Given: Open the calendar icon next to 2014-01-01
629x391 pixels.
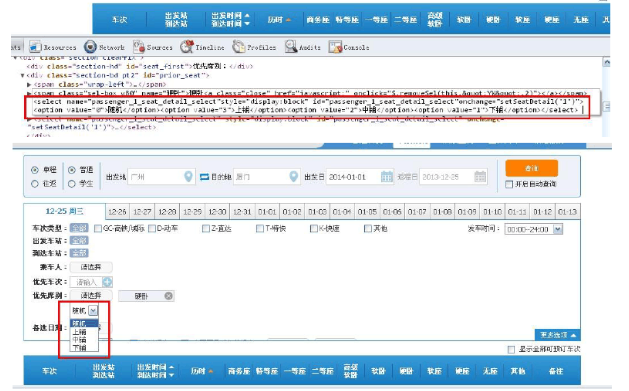Looking at the screenshot, I should (387, 176).
